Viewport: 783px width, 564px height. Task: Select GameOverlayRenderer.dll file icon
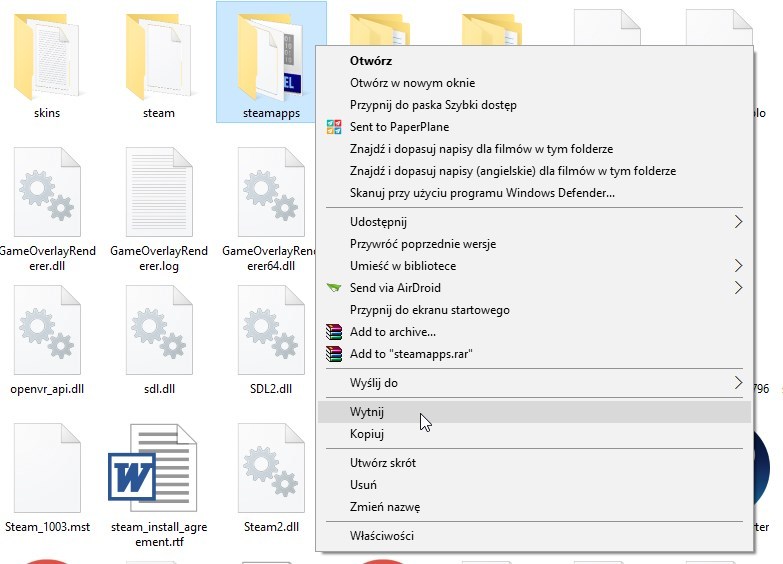pos(47,192)
